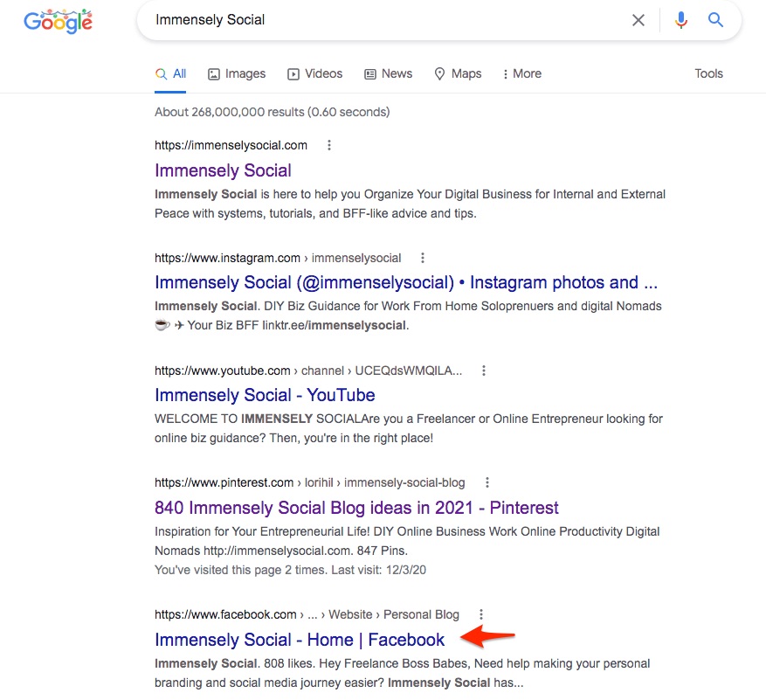This screenshot has width=766, height=700.
Task: Click the instagram.com › immenselysocial URL text
Action: pyautogui.click(x=278, y=258)
